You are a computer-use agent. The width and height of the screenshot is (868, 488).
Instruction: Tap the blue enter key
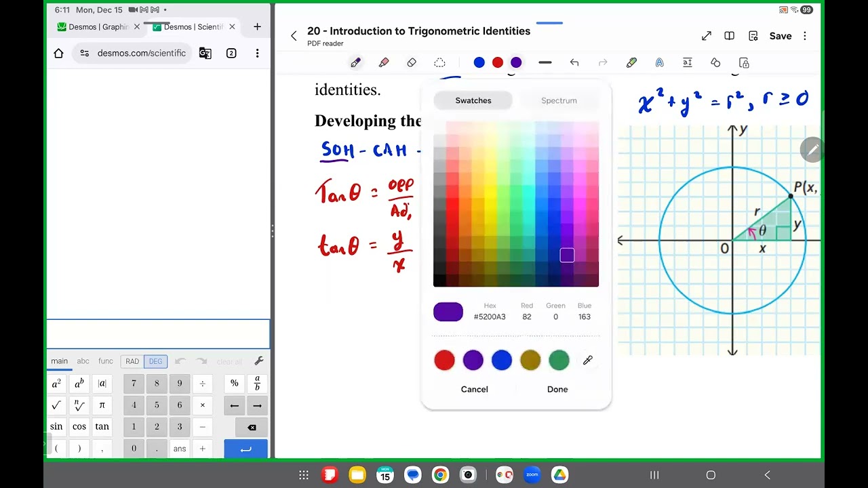pos(245,449)
